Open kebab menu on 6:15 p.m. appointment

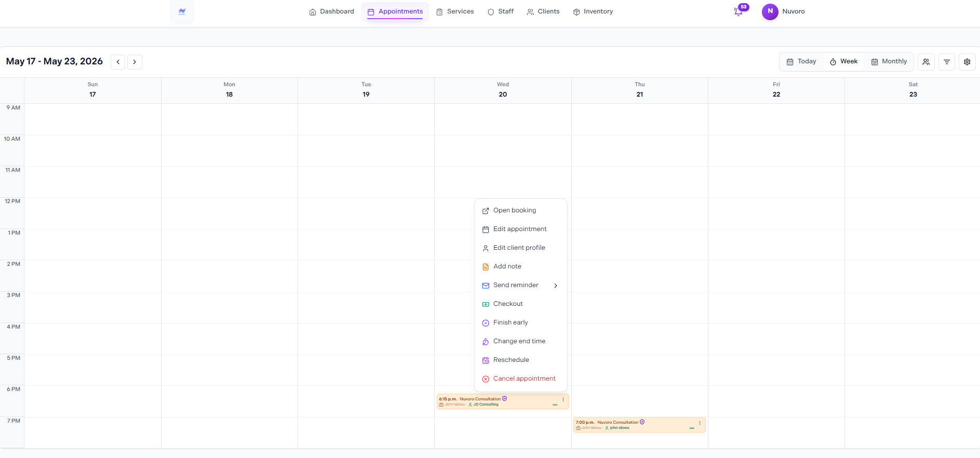(563, 399)
